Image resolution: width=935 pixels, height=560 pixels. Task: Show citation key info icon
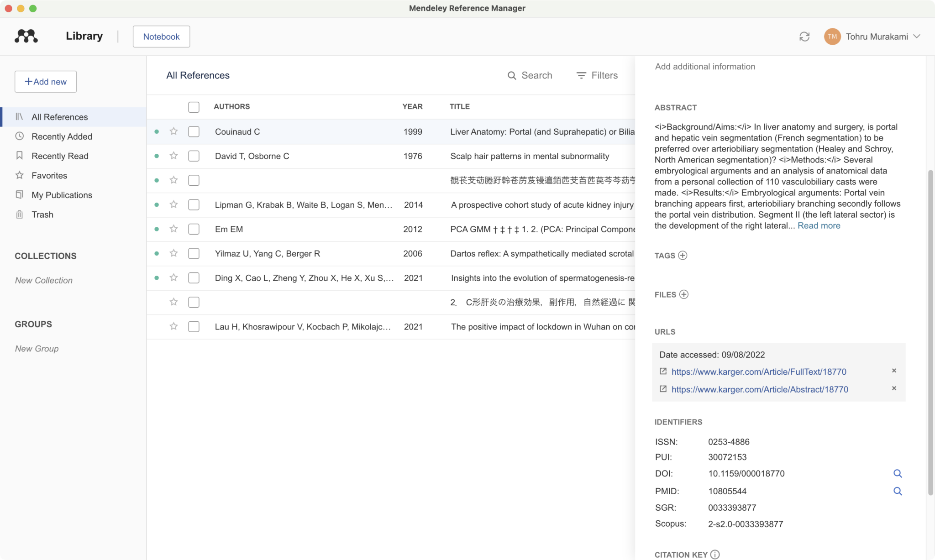point(715,555)
